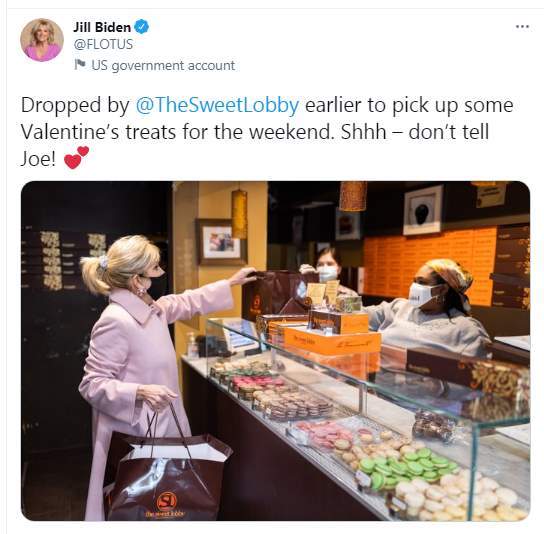Click the orange box on the counter
Image resolution: width=544 pixels, height=534 pixels.
coord(331,341)
